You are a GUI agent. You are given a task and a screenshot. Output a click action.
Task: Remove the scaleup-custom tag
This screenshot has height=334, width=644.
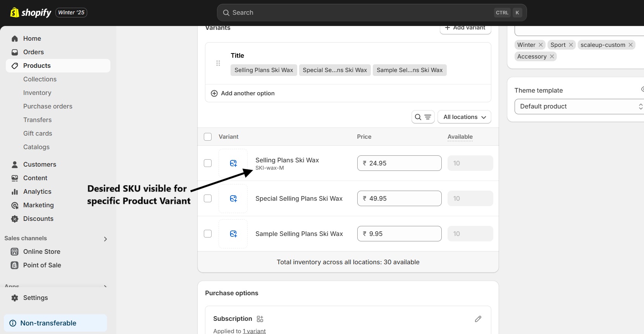630,45
